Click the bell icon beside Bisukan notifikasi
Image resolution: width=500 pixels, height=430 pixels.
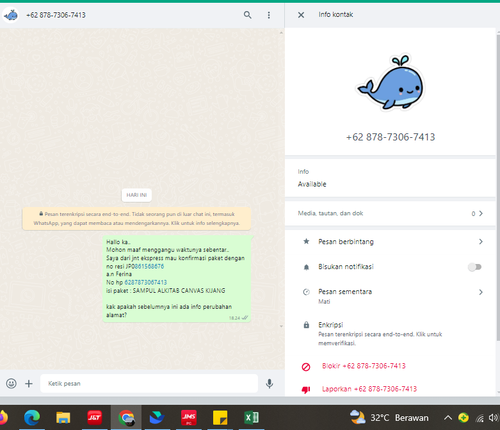coord(306,267)
